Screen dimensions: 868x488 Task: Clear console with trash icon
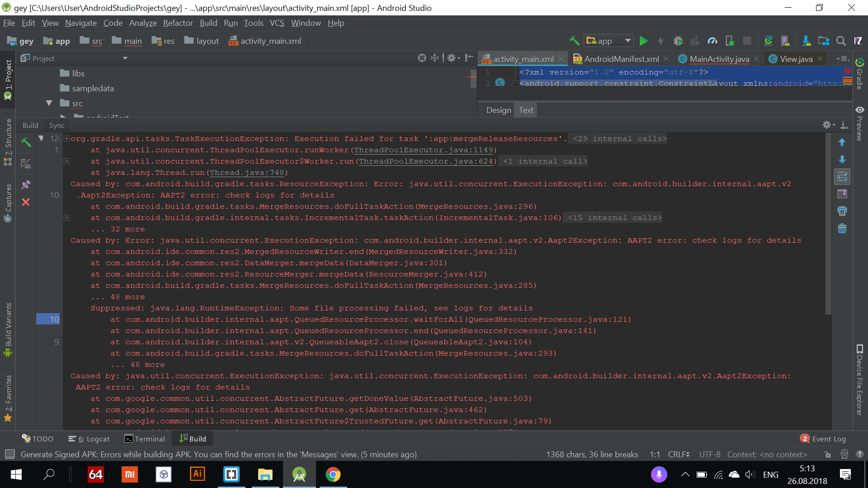coord(842,229)
